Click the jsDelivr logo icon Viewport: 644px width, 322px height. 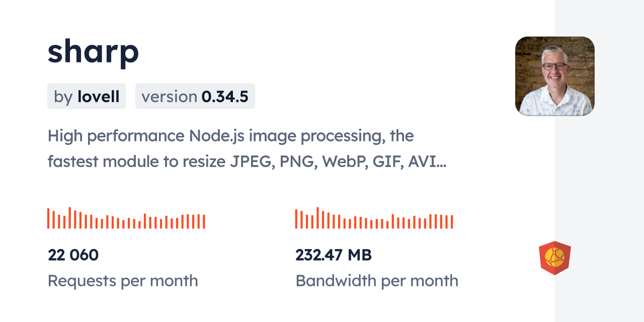554,258
